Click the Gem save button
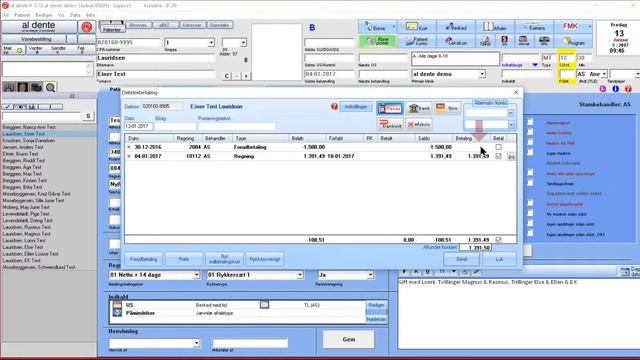640x360 pixels. pyautogui.click(x=349, y=339)
